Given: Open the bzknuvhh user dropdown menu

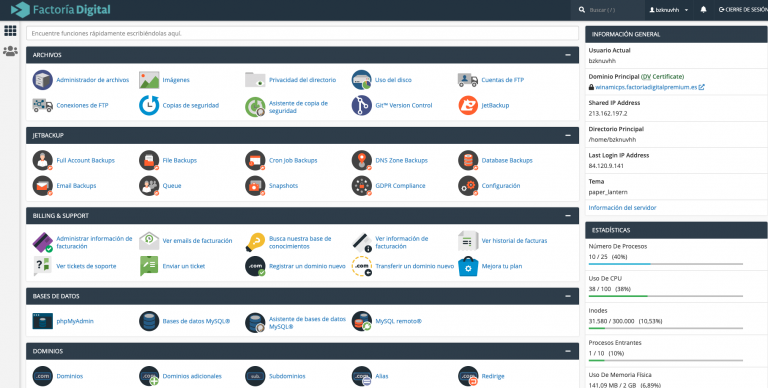Looking at the screenshot, I should (x=669, y=10).
